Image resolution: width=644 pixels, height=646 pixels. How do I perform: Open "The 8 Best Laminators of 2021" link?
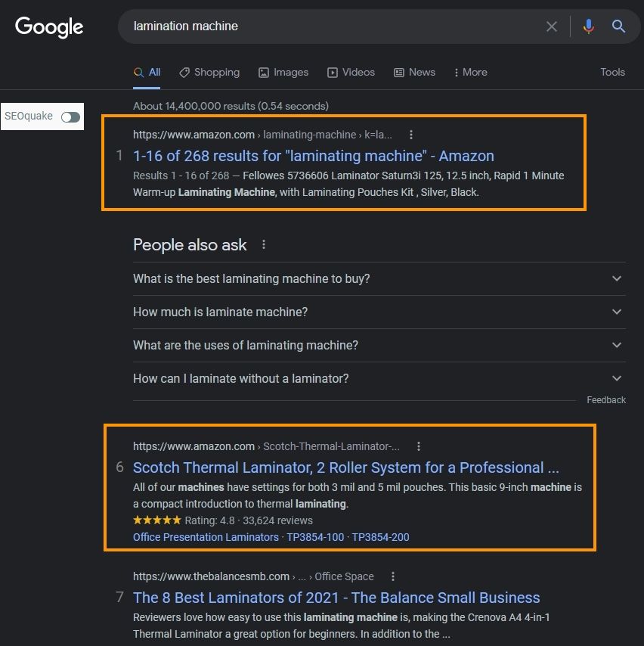(x=336, y=598)
